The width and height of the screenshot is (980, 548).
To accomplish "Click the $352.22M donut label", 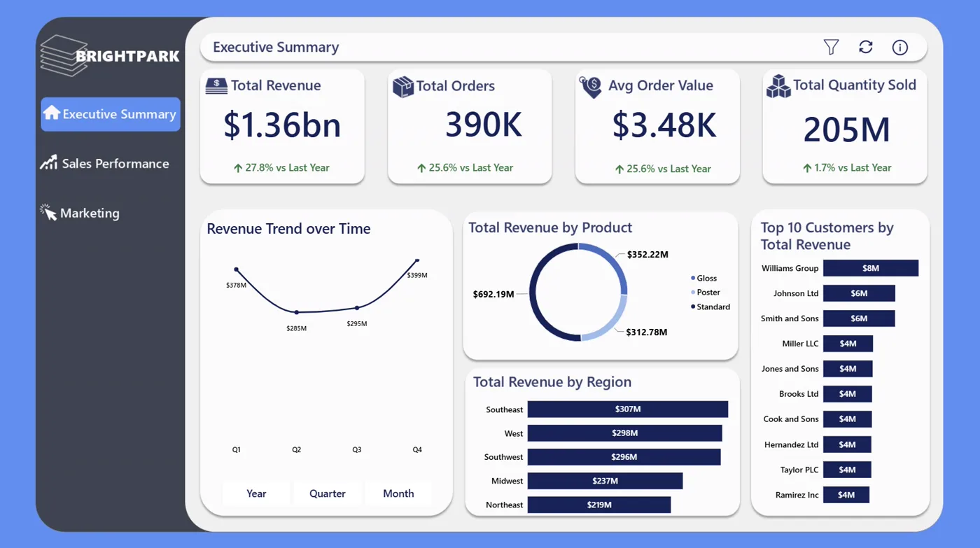I will [647, 255].
